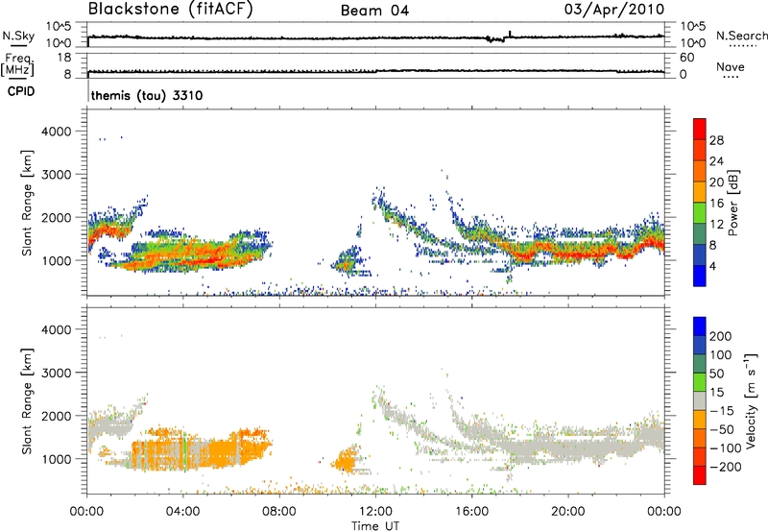768x532 pixels.
Task: Click the 'Beam 04' heading
Action: click(374, 11)
